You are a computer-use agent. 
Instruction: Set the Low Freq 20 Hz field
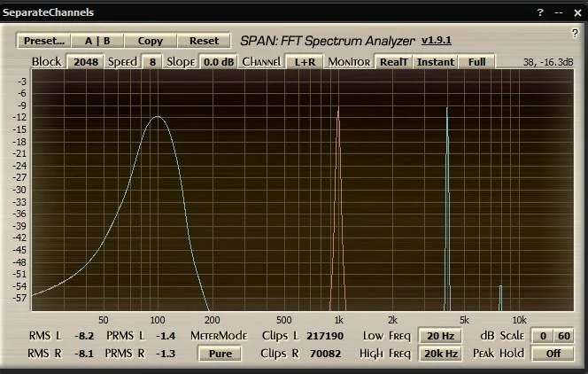click(x=440, y=336)
